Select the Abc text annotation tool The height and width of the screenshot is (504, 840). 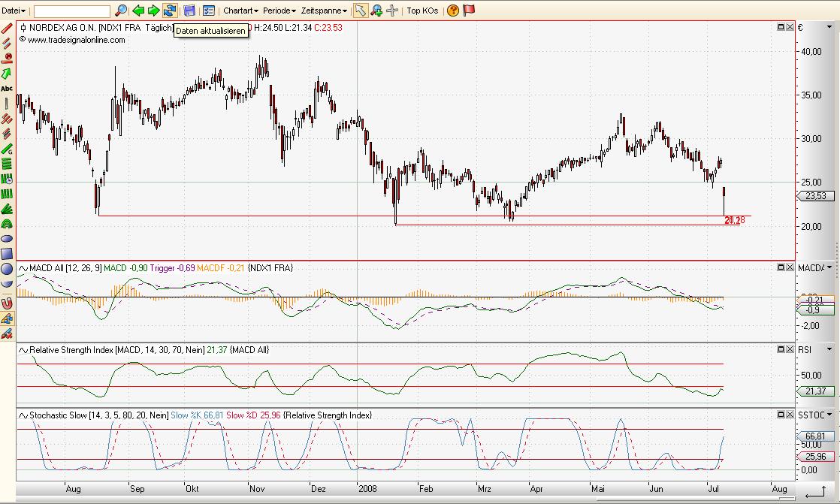click(x=7, y=89)
